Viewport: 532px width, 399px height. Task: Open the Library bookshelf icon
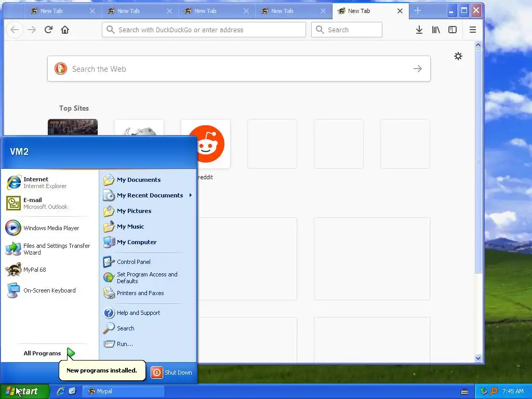pyautogui.click(x=436, y=30)
